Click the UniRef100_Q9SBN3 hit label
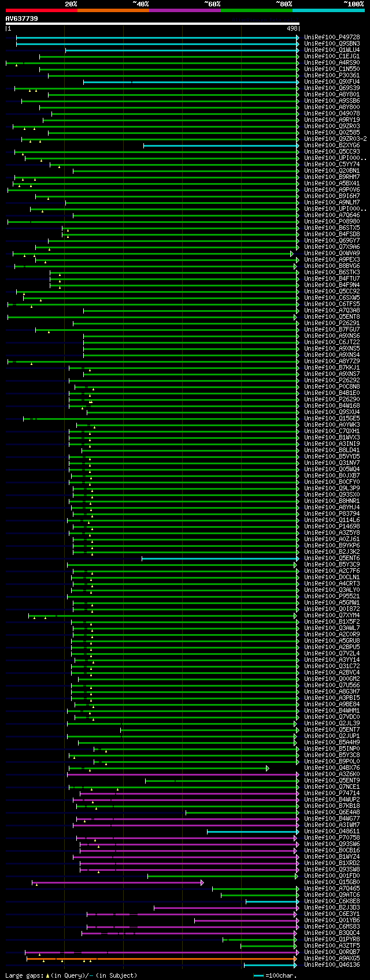 332,43
